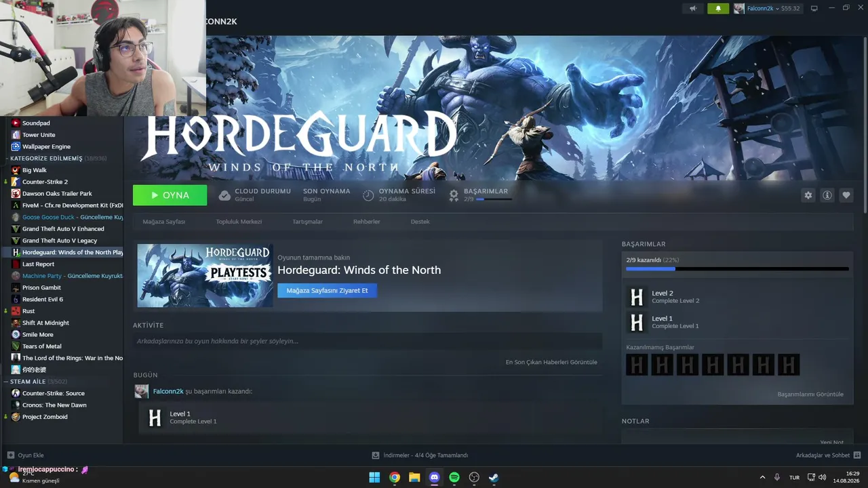Click the Başarımlar gear icon in stats bar

[454, 195]
